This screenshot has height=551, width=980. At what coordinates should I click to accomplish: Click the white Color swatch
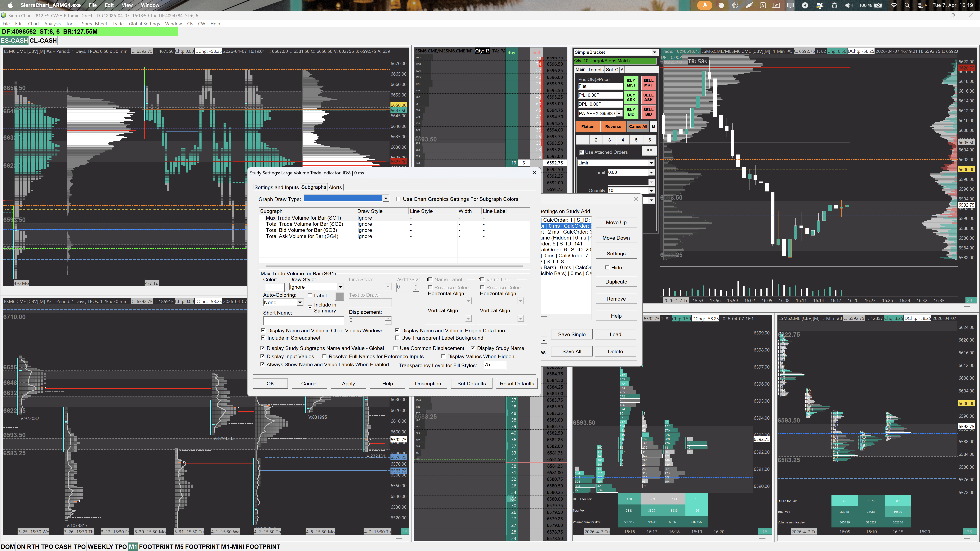coord(274,287)
